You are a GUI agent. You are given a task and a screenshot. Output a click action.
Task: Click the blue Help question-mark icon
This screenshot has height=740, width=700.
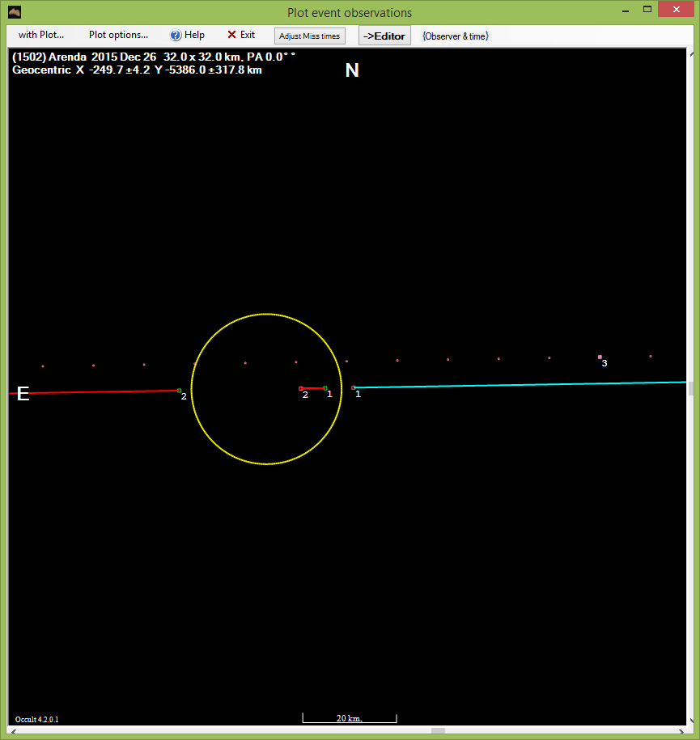coord(176,36)
